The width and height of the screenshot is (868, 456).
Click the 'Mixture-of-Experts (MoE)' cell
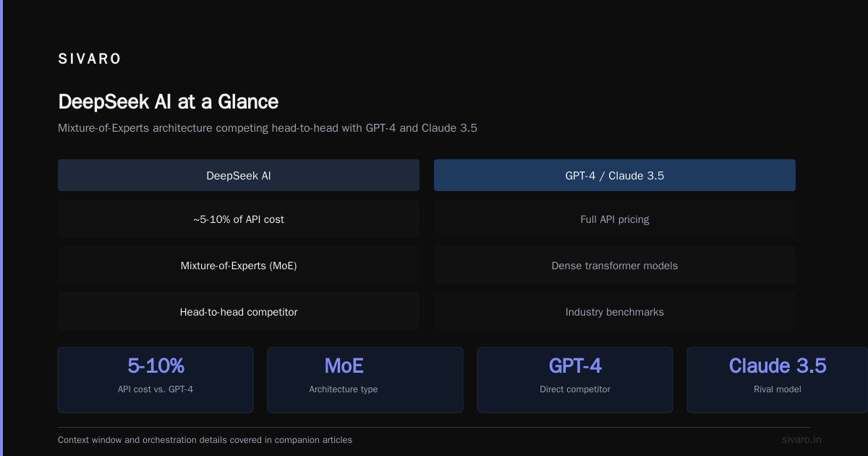[239, 266]
